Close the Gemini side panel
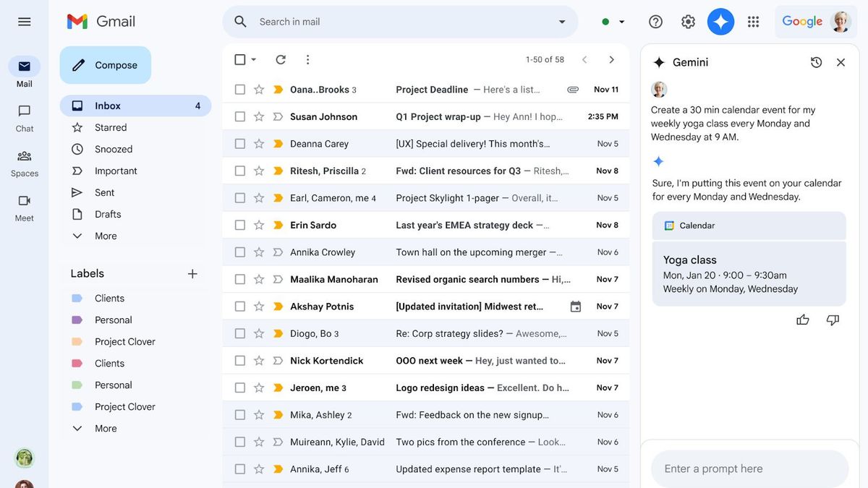The image size is (868, 488). [841, 62]
